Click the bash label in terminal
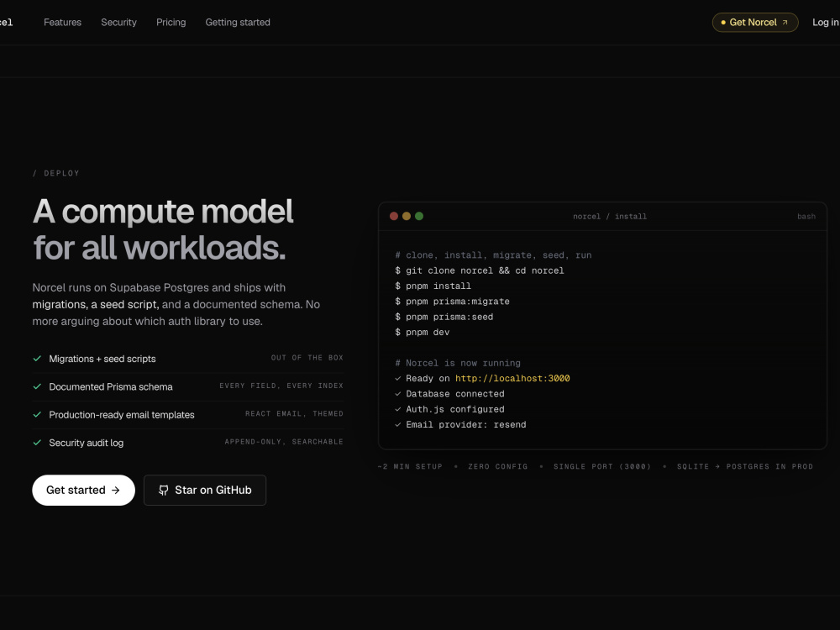The width and height of the screenshot is (840, 630). [806, 217]
